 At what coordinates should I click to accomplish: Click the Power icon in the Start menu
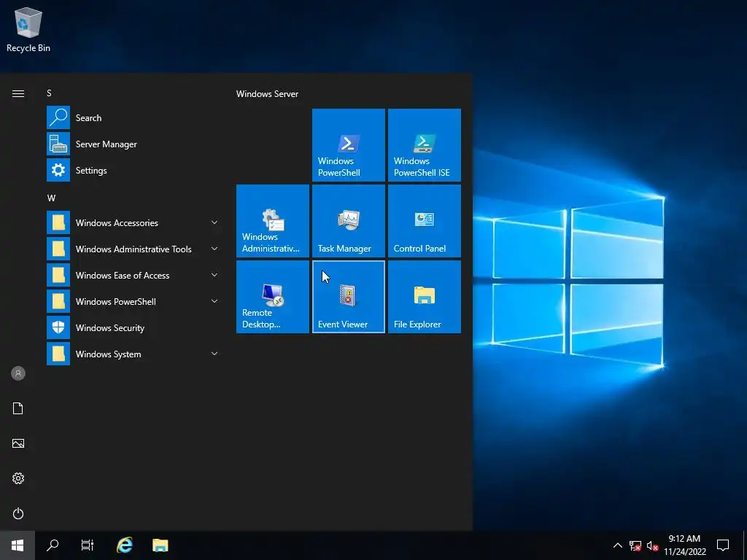[x=18, y=513]
